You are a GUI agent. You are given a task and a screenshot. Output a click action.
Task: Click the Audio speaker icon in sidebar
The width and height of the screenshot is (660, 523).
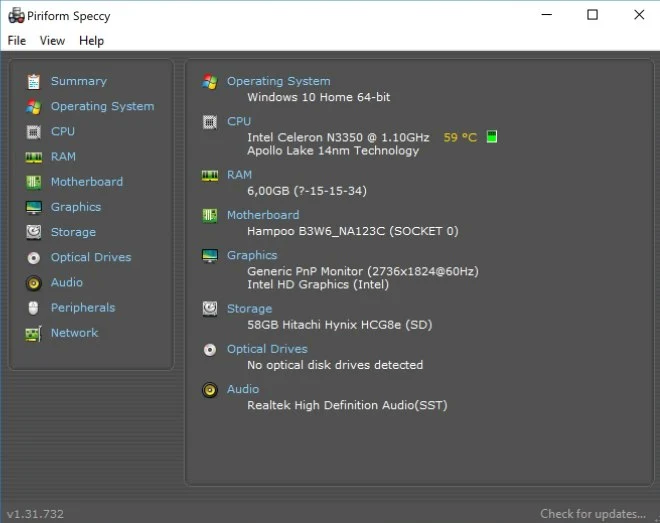[34, 283]
